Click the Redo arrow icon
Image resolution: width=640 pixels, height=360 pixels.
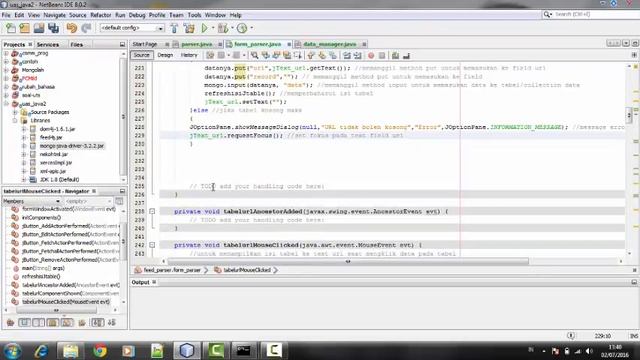[x=86, y=28]
